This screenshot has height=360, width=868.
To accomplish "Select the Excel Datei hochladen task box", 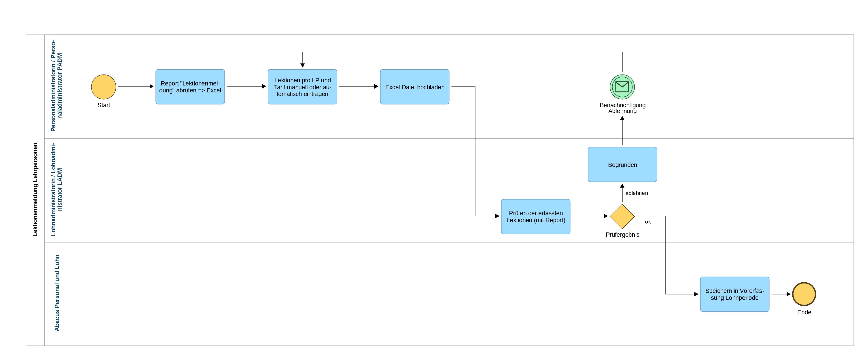I will 414,87.
